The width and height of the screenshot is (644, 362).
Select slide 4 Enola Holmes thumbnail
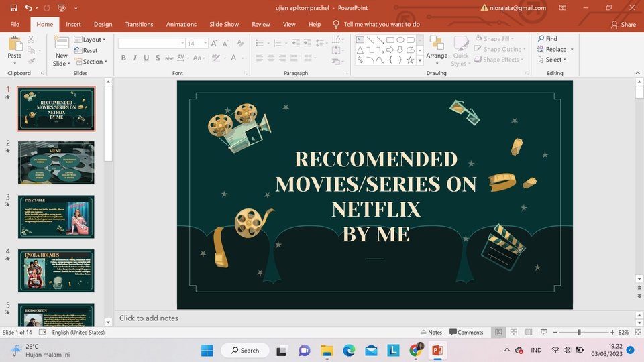(x=56, y=271)
